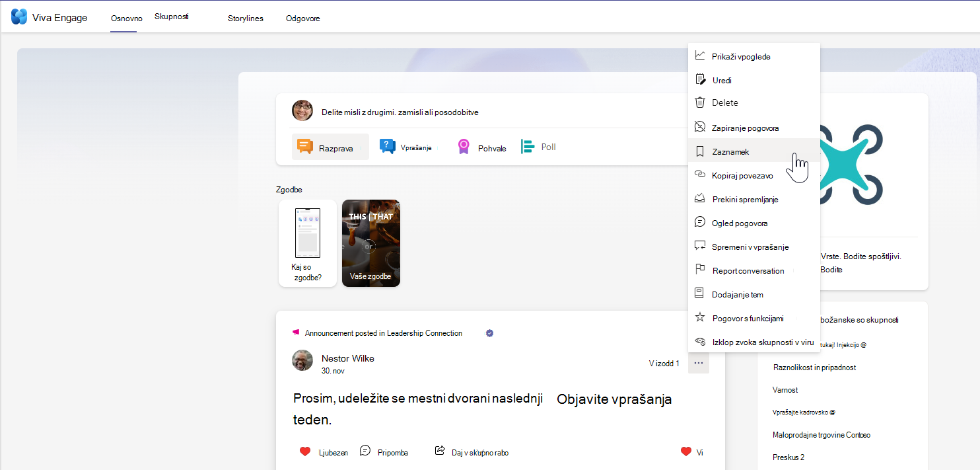The width and height of the screenshot is (980, 470).
Task: Select Izklop zvoka skupnosti v viru
Action: (753, 342)
